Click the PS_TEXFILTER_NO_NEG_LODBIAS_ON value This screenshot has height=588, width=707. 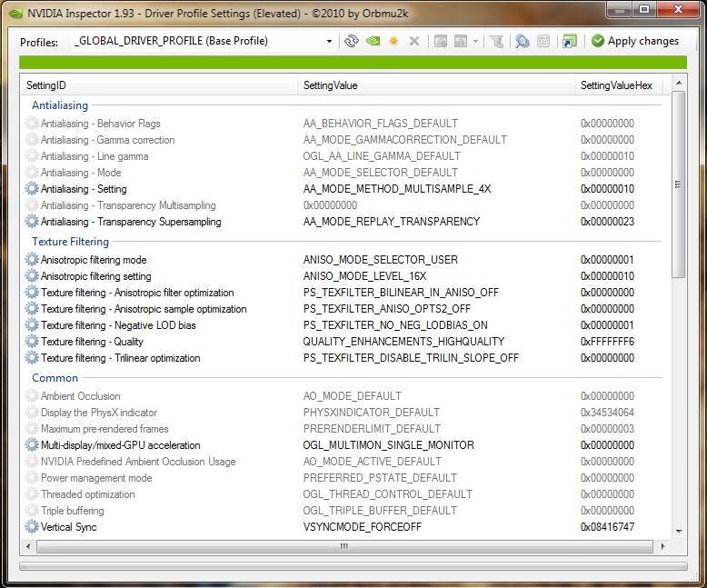point(395,325)
